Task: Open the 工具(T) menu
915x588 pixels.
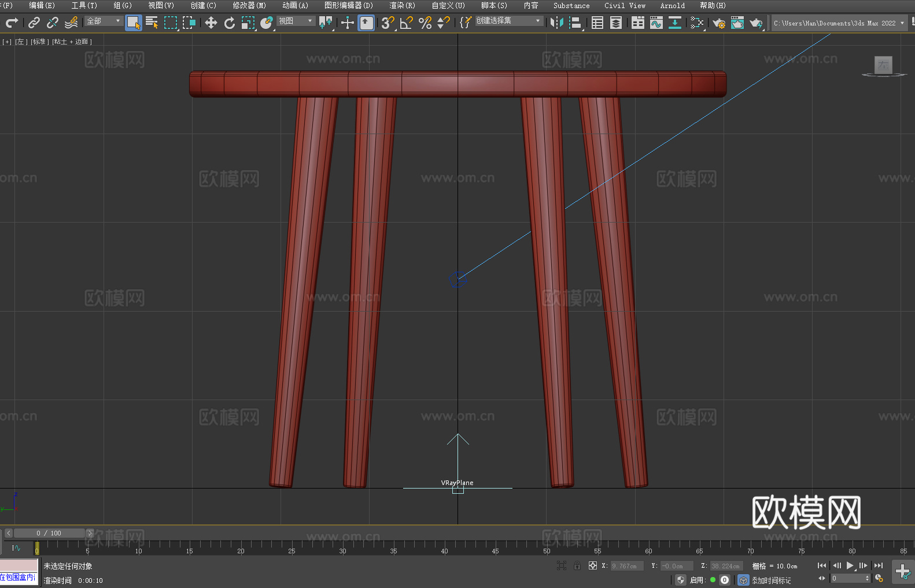Action: [x=84, y=5]
